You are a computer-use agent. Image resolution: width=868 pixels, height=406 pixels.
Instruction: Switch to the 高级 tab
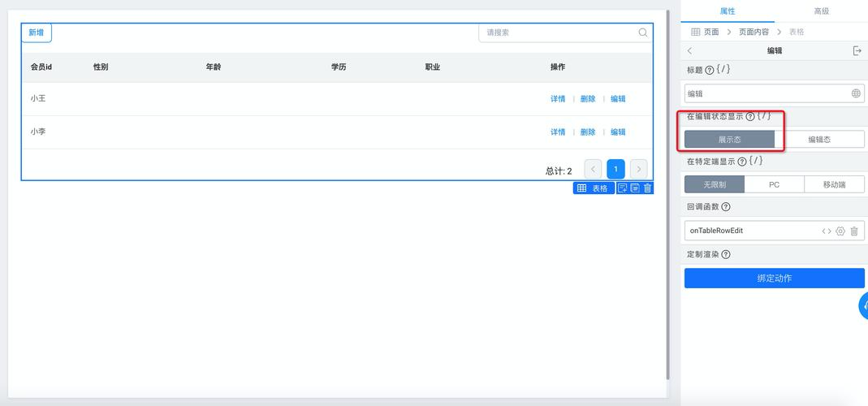coord(822,11)
